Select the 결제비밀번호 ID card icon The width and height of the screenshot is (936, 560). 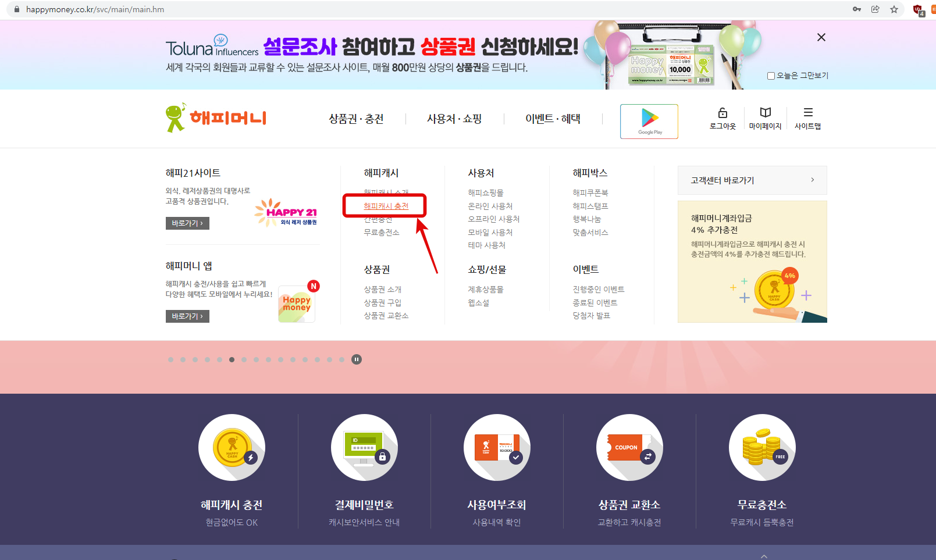(364, 447)
